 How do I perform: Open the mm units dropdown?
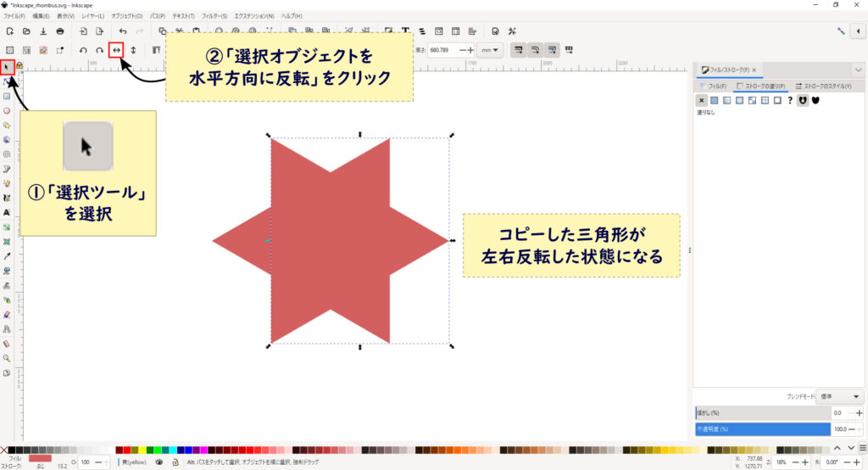click(490, 50)
